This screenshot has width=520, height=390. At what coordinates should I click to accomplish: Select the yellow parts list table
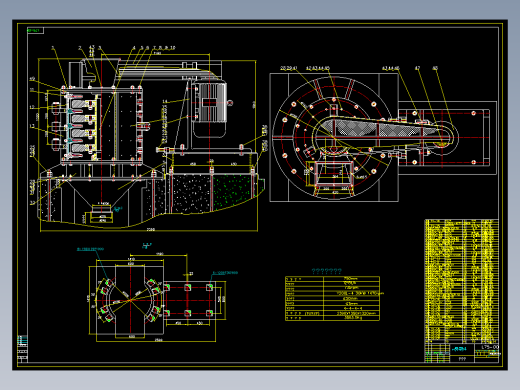(x=462, y=280)
